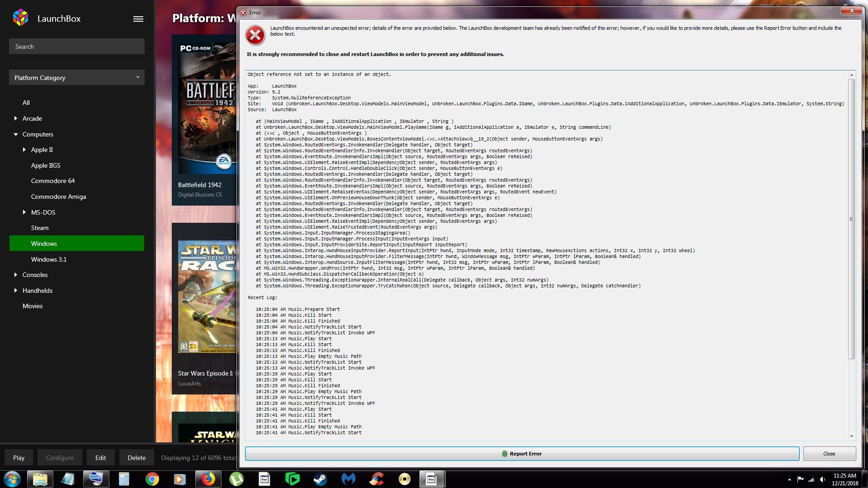Viewport: 868px width, 488px height.
Task: Open Windows Media Player in taskbar
Action: (180, 479)
